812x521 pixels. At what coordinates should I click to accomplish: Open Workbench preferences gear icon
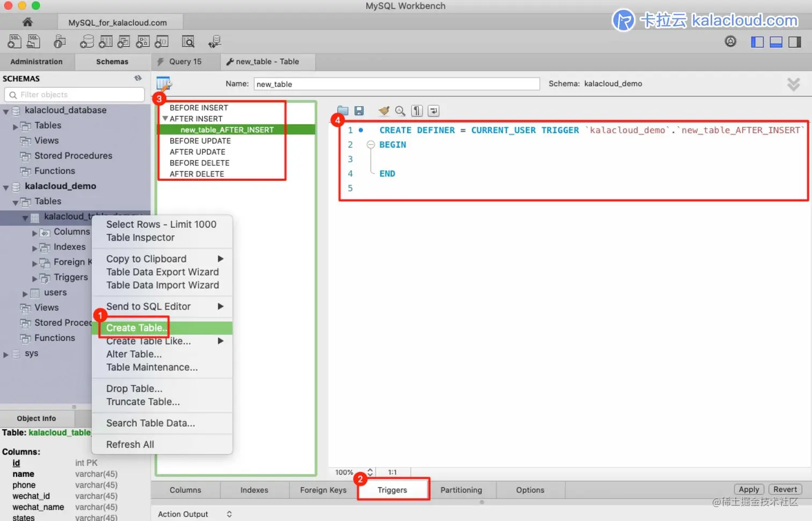[x=730, y=41]
